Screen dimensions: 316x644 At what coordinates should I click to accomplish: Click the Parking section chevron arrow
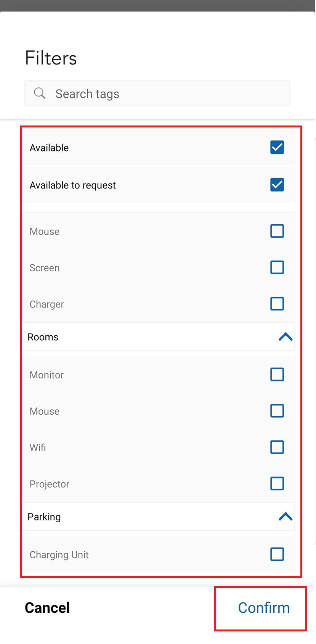285,516
